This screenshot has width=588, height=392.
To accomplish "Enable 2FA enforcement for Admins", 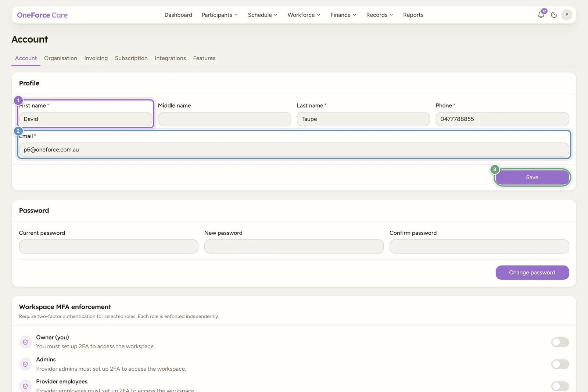I will 560,364.
